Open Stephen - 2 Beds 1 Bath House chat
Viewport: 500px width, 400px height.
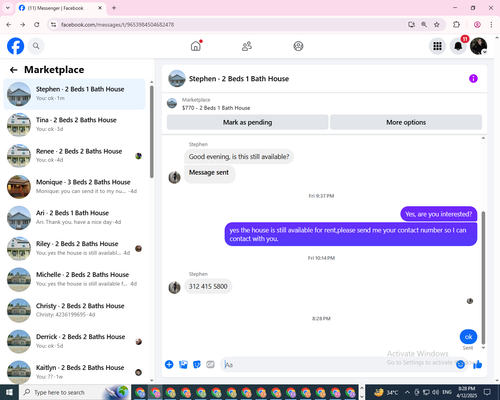(x=74, y=94)
